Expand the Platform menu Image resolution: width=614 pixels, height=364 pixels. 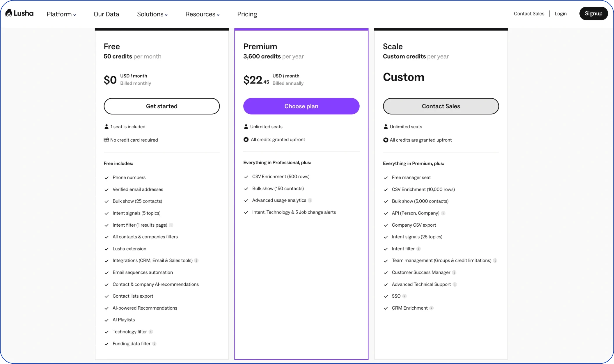pyautogui.click(x=61, y=14)
